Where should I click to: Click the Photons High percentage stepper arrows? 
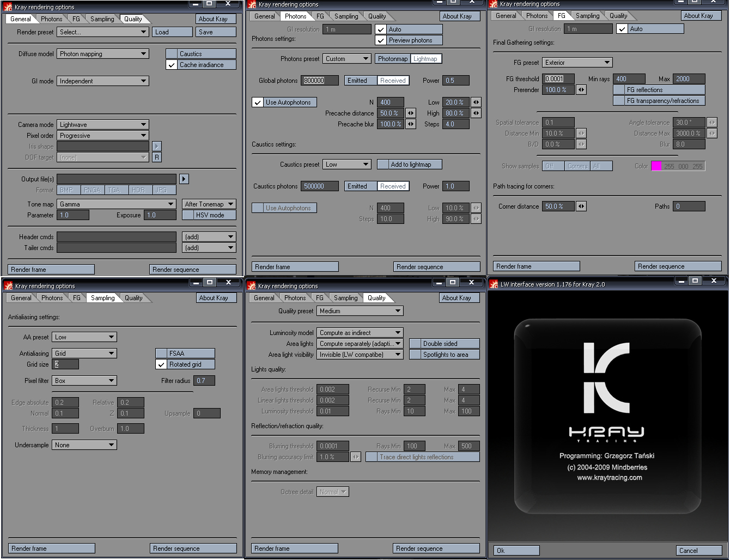point(476,113)
